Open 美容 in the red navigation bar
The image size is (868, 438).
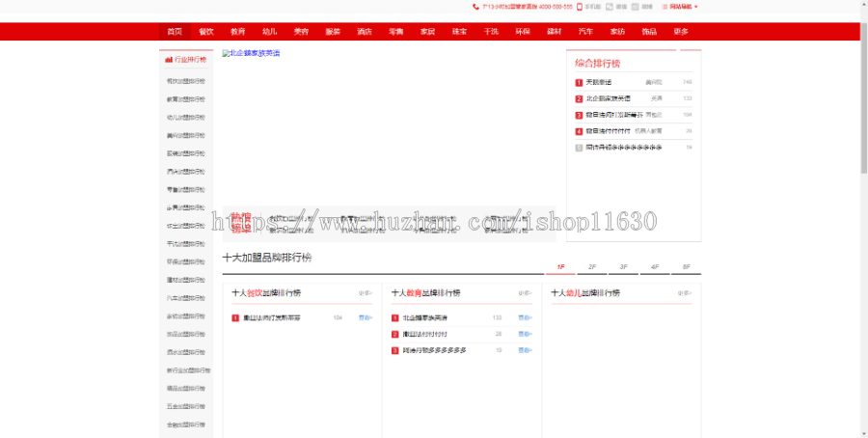[301, 32]
